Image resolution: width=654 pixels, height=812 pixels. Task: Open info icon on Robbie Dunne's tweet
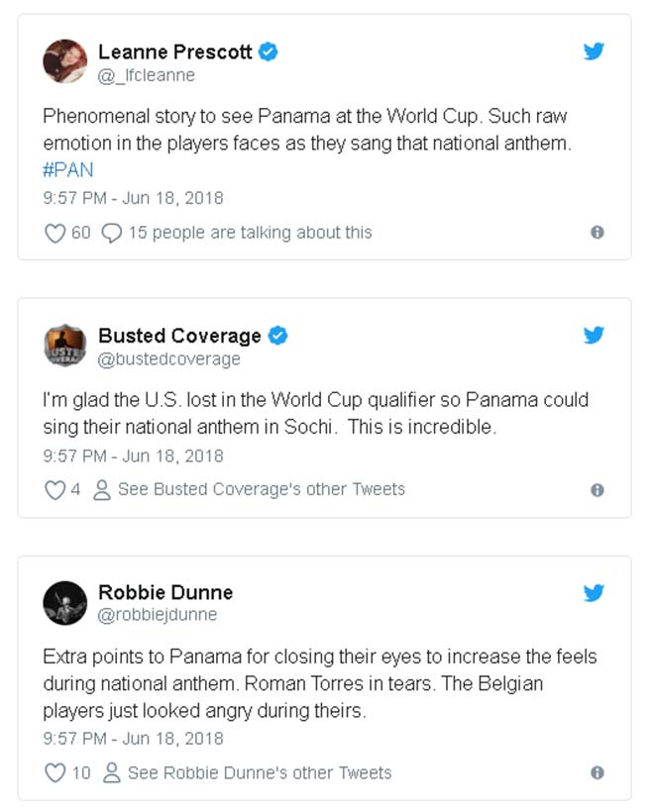coord(598,772)
